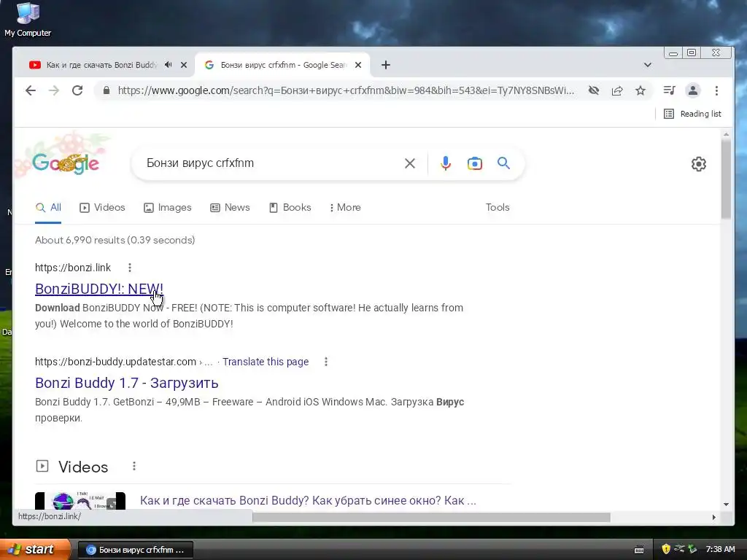Open Bonzi Buddy 1.7 - Загрузить result
747x560 pixels.
click(127, 383)
